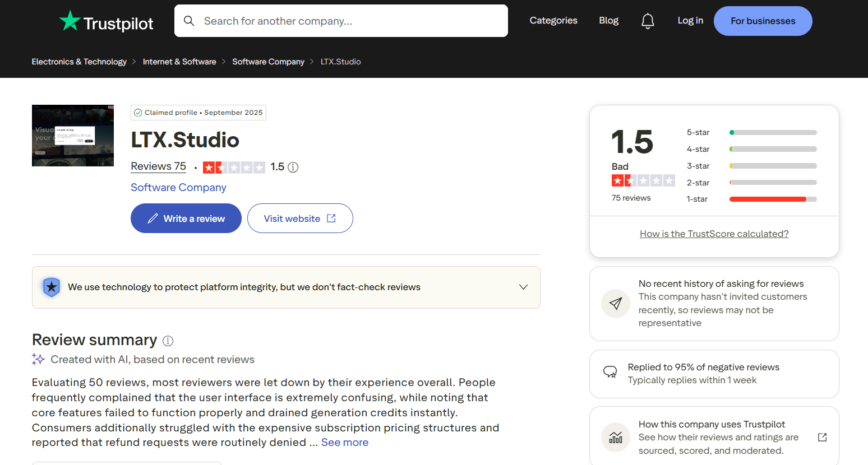Filter reviews by the 2-star bar
The width and height of the screenshot is (868, 465).
751,183
